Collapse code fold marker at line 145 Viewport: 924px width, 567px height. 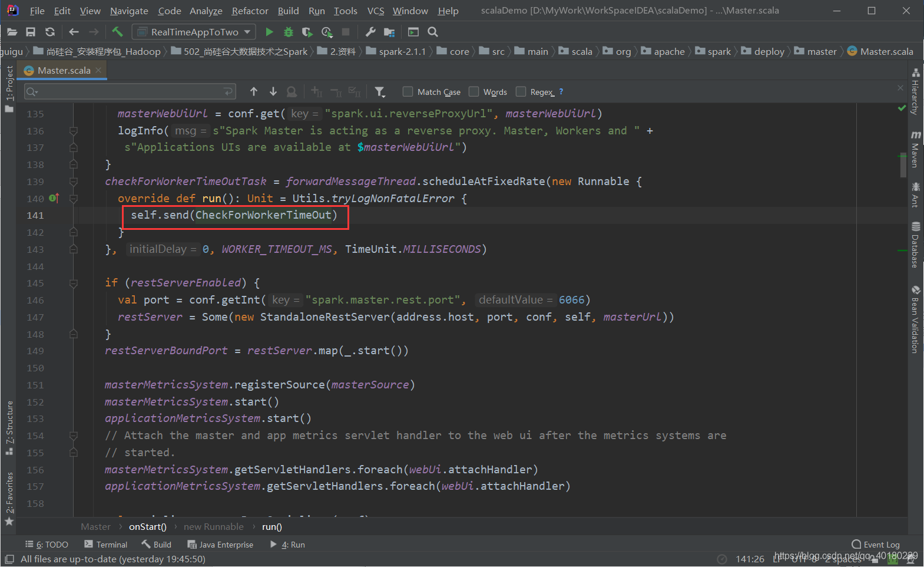tap(74, 283)
